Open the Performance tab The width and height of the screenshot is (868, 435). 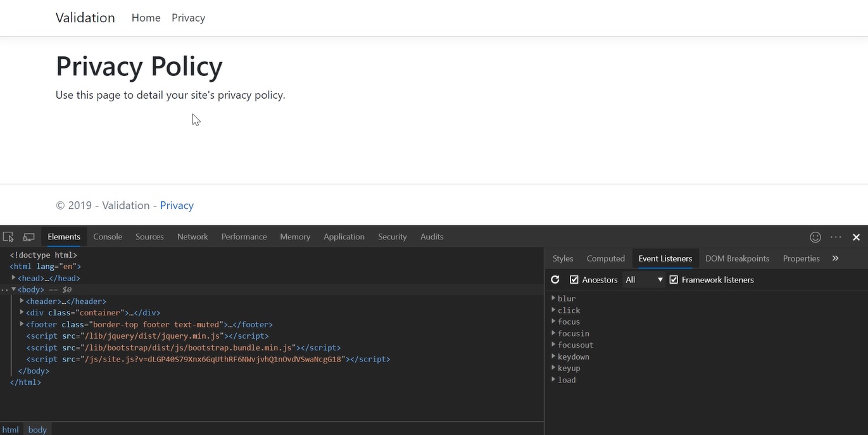(x=244, y=237)
